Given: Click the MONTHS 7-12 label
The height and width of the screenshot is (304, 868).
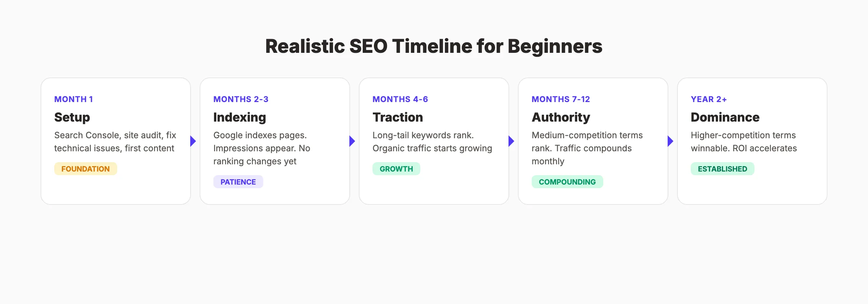Looking at the screenshot, I should 561,99.
